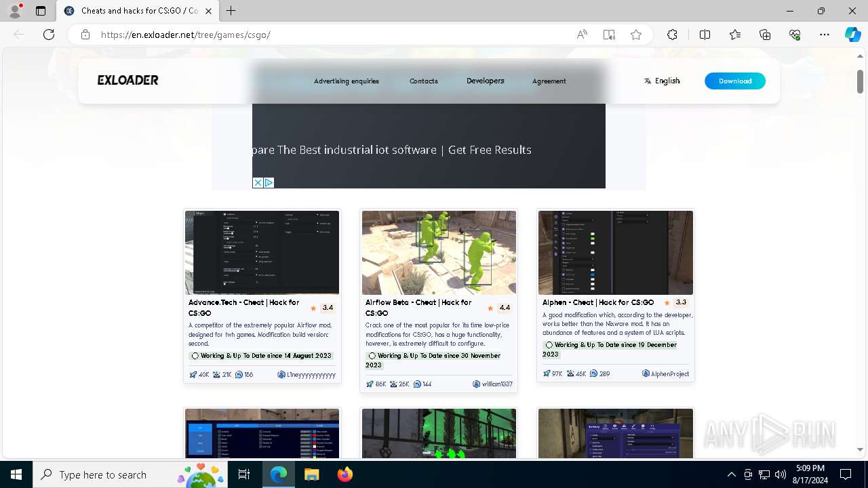Enable Read aloud in address bar
This screenshot has height=488, width=868.
[582, 35]
